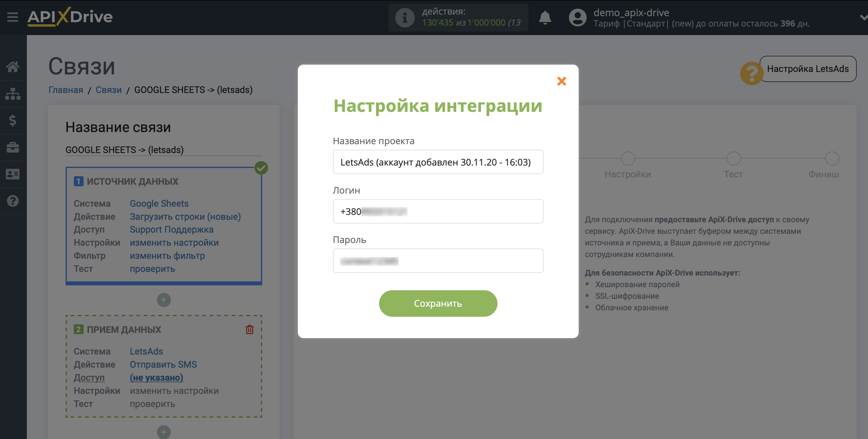This screenshot has width=868, height=439.
Task: Click the ApiX-Drive logo
Action: tap(70, 16)
